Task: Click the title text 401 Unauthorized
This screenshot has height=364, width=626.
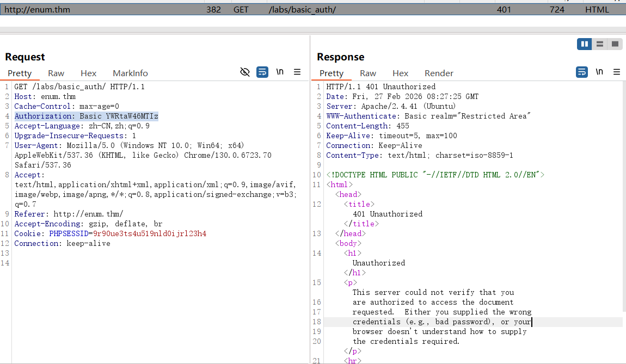Action: click(x=387, y=214)
